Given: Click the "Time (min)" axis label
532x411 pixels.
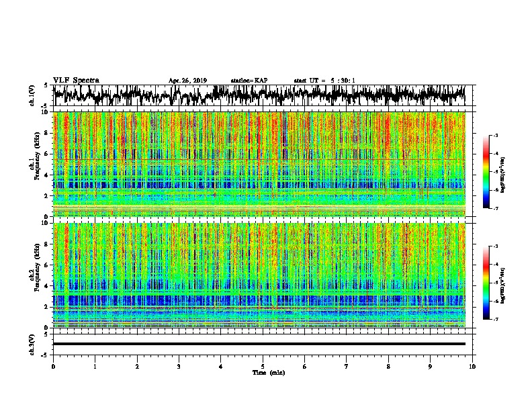Looking at the screenshot, I should coord(269,373).
